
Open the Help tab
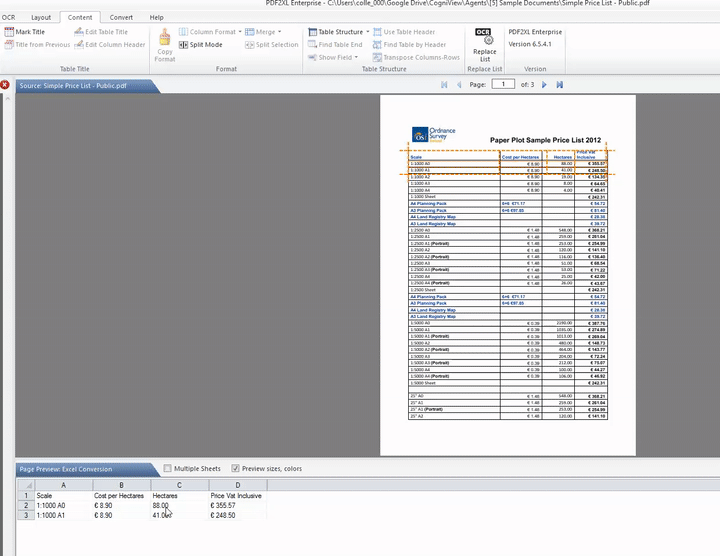pyautogui.click(x=156, y=17)
